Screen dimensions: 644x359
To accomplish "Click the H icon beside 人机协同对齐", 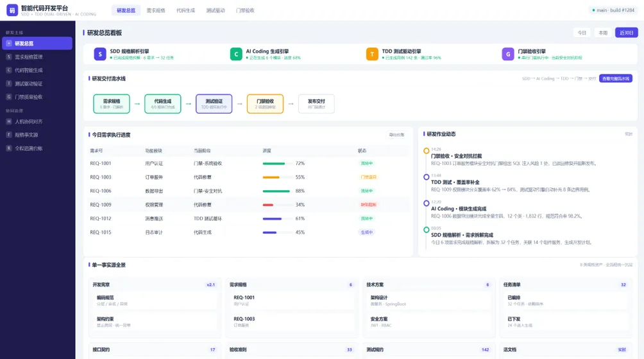I will [x=8, y=121].
